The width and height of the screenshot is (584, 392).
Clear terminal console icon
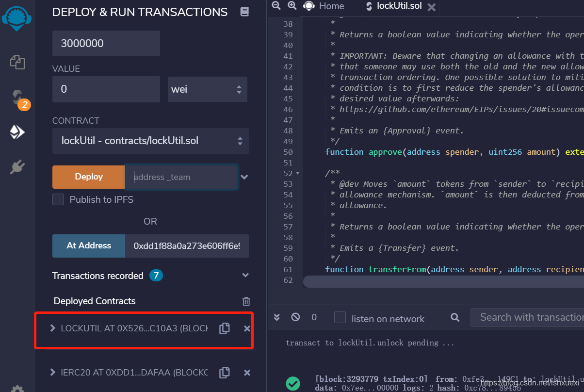[x=295, y=317]
